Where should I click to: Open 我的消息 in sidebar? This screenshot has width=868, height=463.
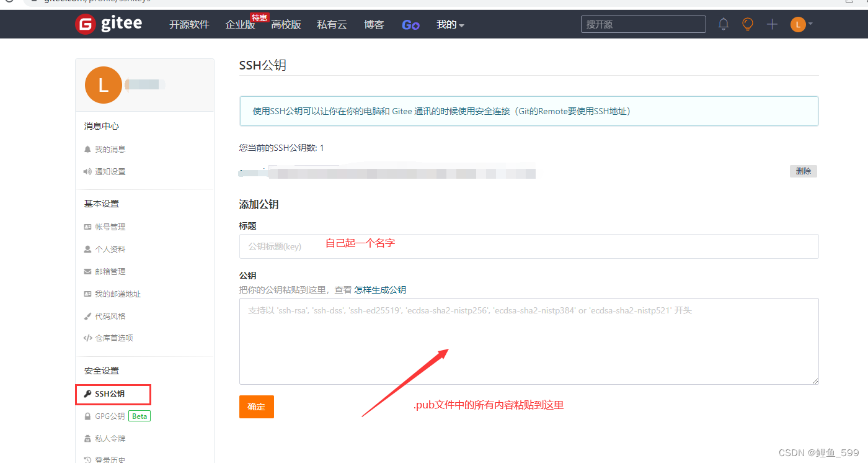pyautogui.click(x=110, y=150)
